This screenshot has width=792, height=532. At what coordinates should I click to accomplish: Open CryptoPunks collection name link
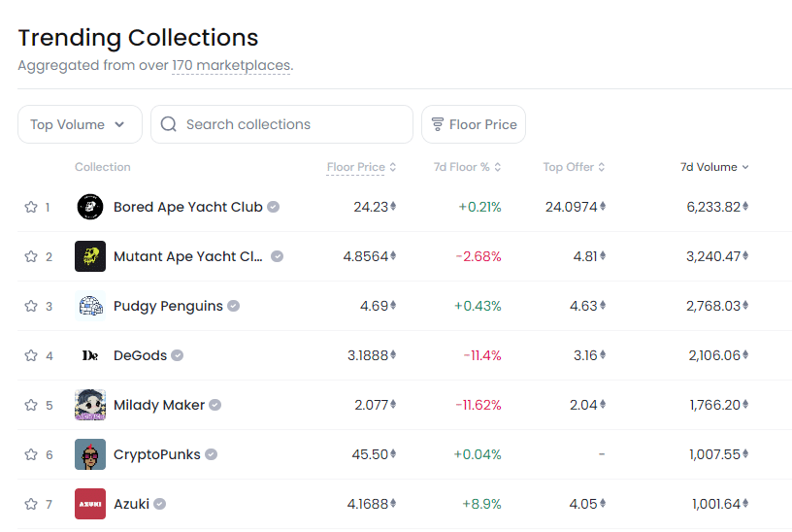pyautogui.click(x=157, y=454)
